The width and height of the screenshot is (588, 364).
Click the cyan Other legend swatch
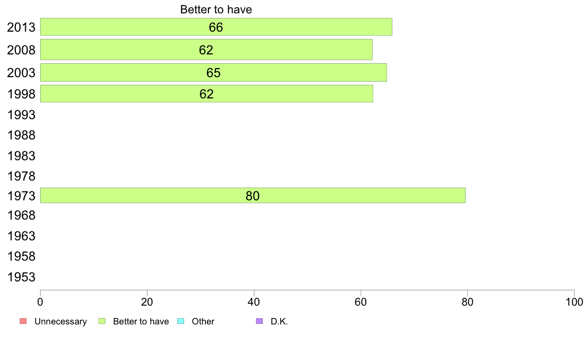click(181, 321)
